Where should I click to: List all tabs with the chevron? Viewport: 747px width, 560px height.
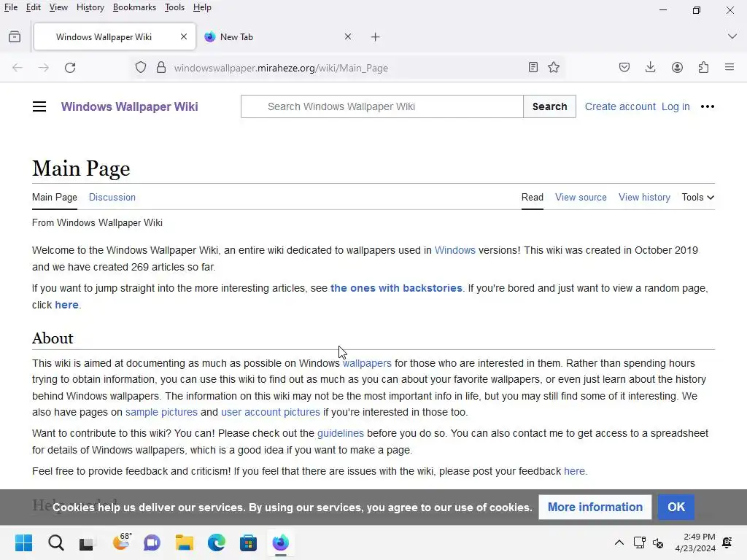pos(732,36)
